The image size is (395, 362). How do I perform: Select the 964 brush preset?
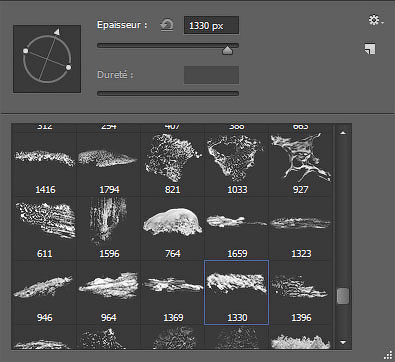(109, 293)
